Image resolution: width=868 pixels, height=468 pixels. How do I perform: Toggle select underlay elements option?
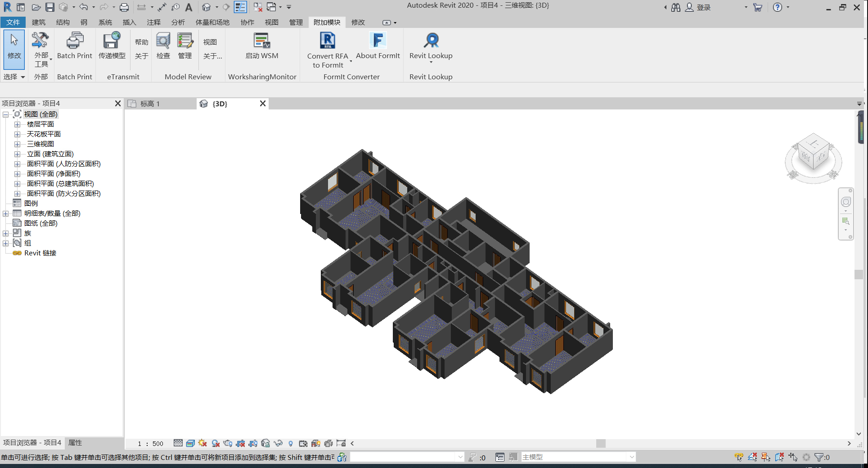pos(752,457)
